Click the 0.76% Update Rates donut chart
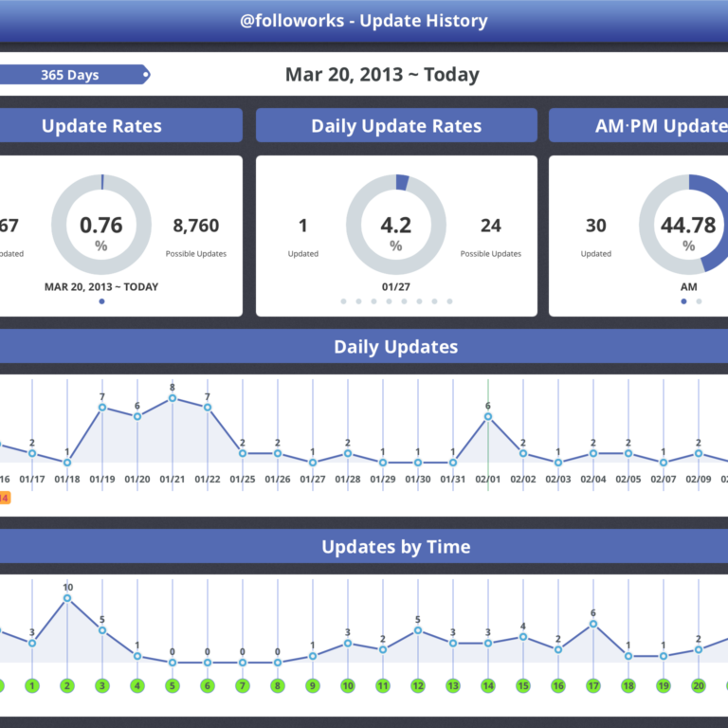This screenshot has width=728, height=728. click(x=100, y=225)
